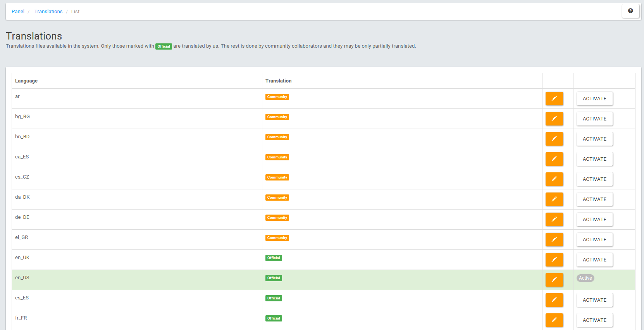Click the Community badge in cs_CZ row
The height and width of the screenshot is (330, 644).
[x=277, y=177]
